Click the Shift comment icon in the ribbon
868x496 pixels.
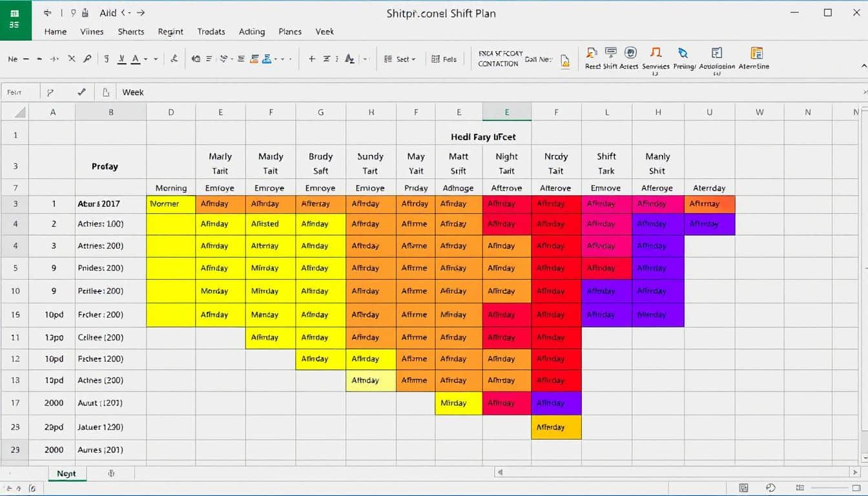[611, 53]
